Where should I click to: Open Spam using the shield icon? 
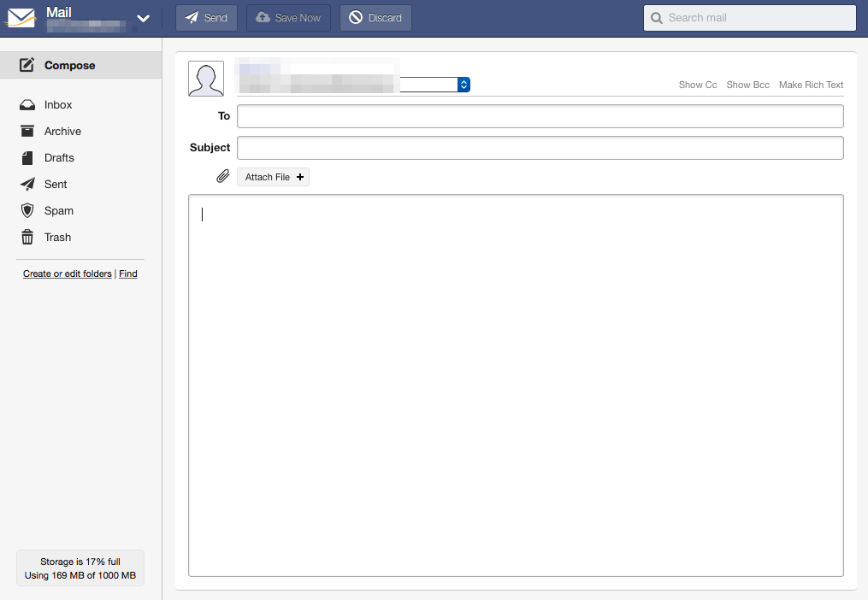[27, 210]
